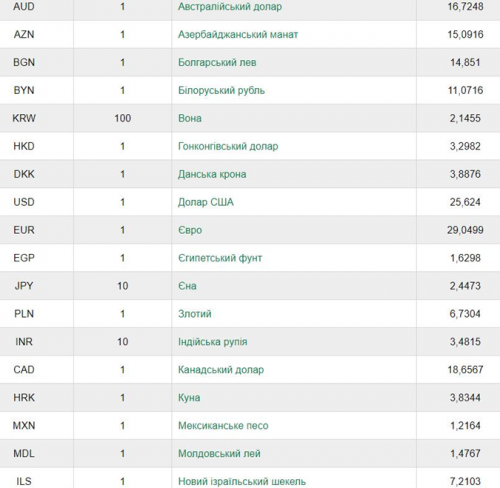Open the Канадський долар link
500x488 pixels.
pyautogui.click(x=221, y=370)
